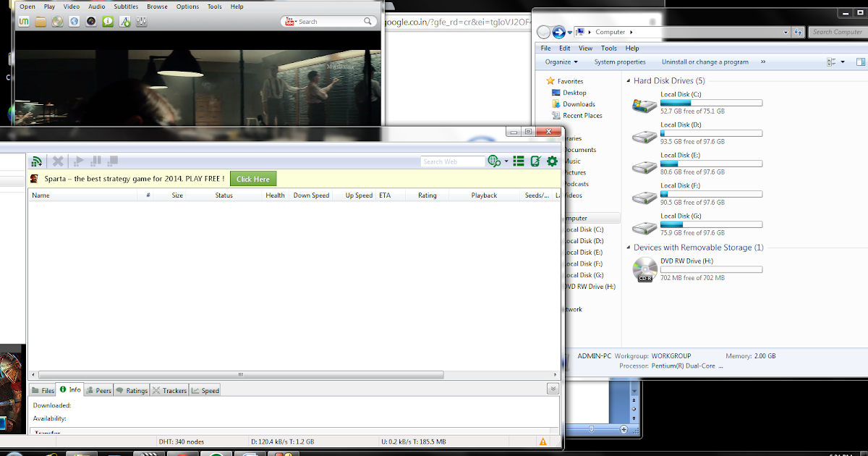
Task: Click the zoom-in plus button on the background window's zoom slider
Action: tap(624, 429)
